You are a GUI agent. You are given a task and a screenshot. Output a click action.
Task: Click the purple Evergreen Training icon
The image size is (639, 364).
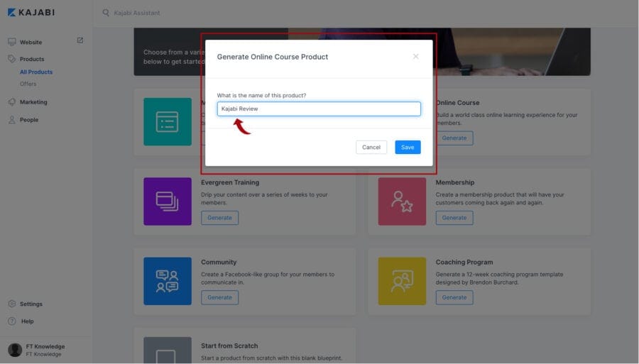click(168, 201)
